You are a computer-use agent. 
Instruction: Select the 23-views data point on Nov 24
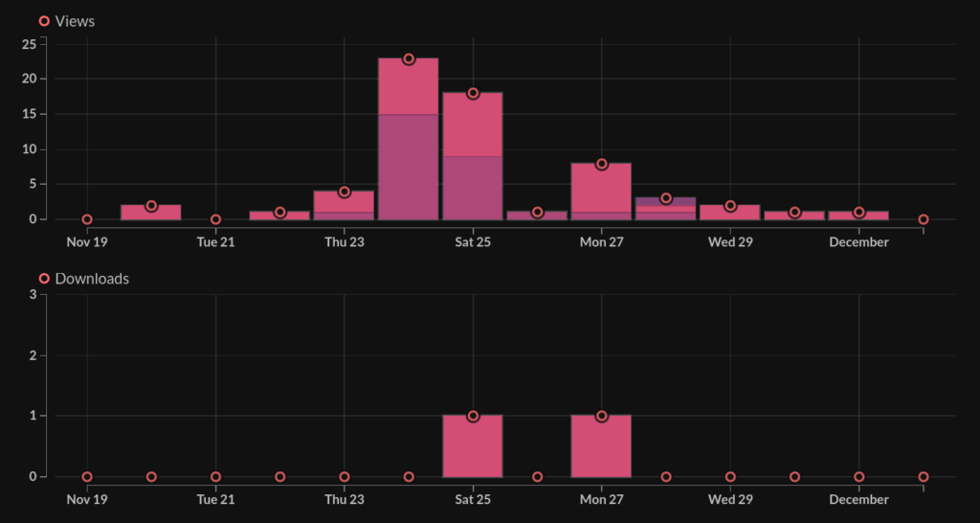tap(409, 58)
